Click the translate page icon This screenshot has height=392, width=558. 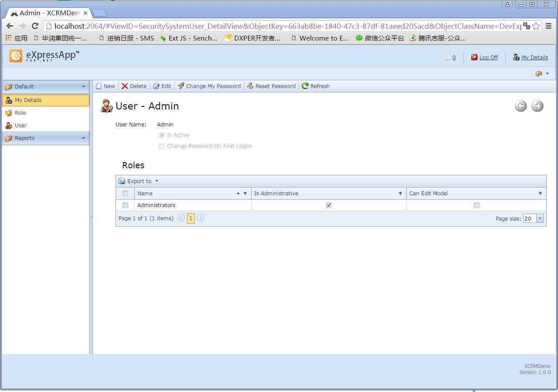[527, 26]
